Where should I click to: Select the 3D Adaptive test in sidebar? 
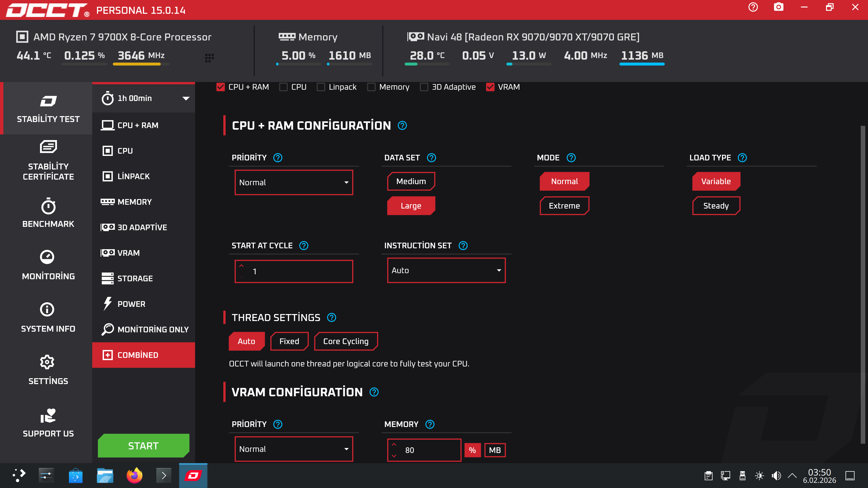click(144, 227)
